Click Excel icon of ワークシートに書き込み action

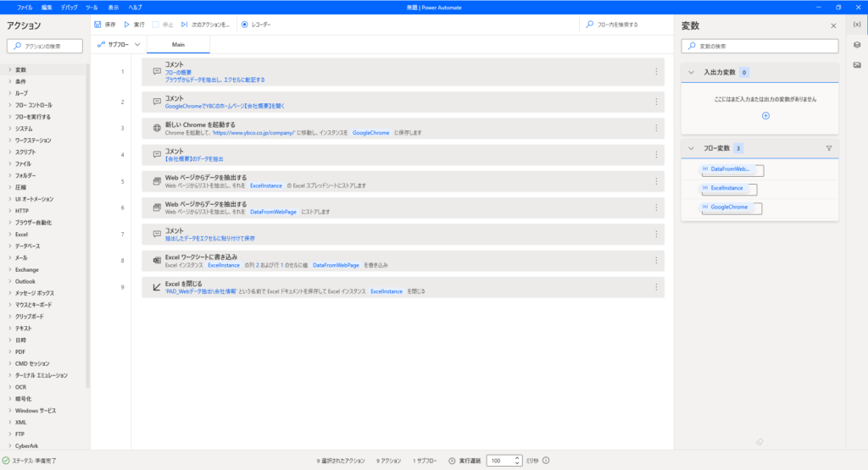[x=157, y=261]
